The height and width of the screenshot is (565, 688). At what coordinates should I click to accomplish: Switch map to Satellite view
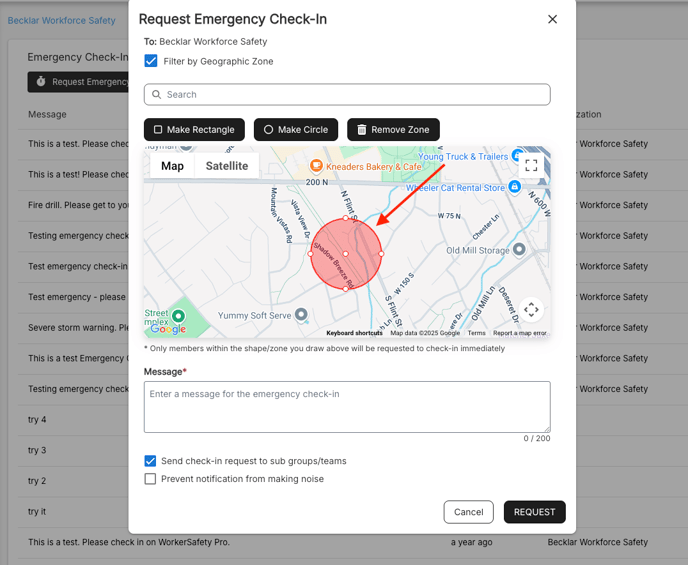[x=227, y=166]
